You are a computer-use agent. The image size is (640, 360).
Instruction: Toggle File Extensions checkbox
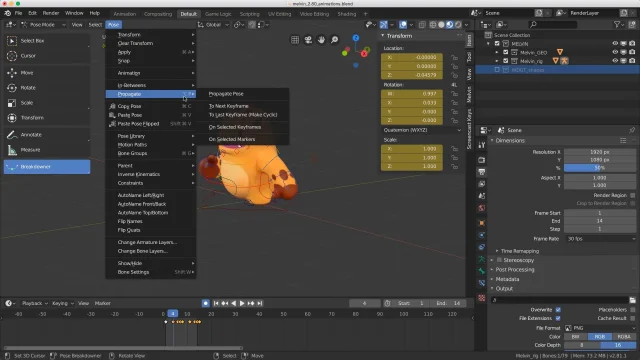[x=558, y=318]
